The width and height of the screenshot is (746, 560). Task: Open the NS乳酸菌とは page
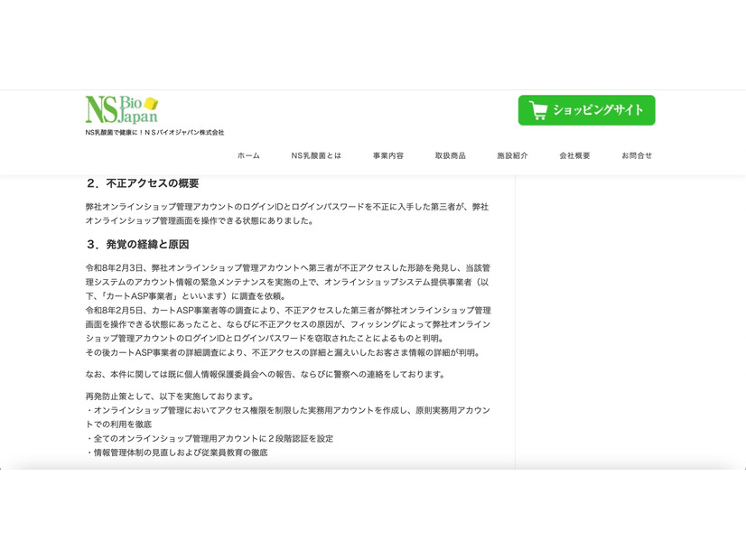click(x=315, y=154)
